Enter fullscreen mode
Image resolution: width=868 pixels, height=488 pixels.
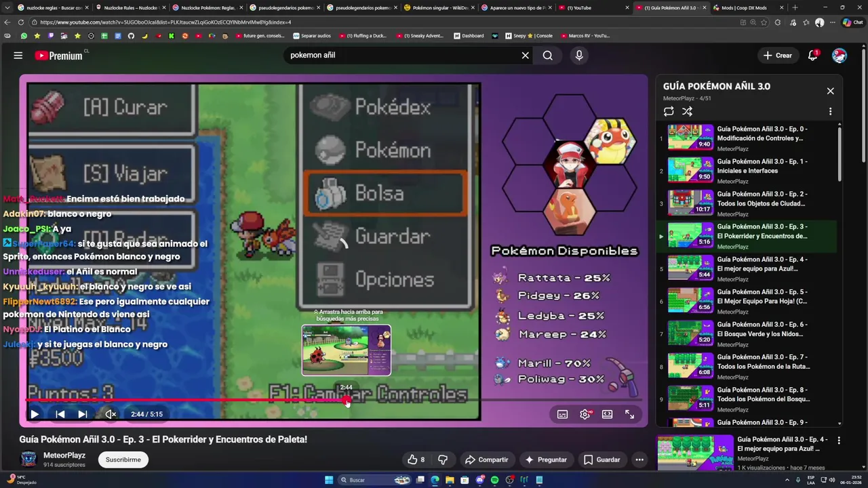click(629, 414)
